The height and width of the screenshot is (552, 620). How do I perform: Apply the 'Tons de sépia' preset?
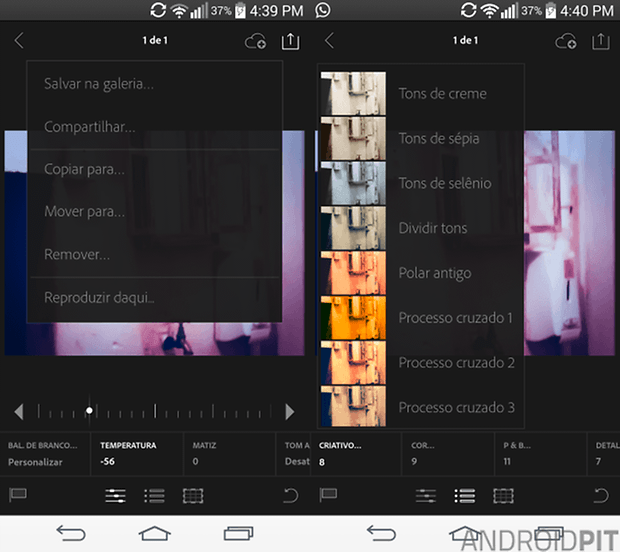pyautogui.click(x=422, y=138)
